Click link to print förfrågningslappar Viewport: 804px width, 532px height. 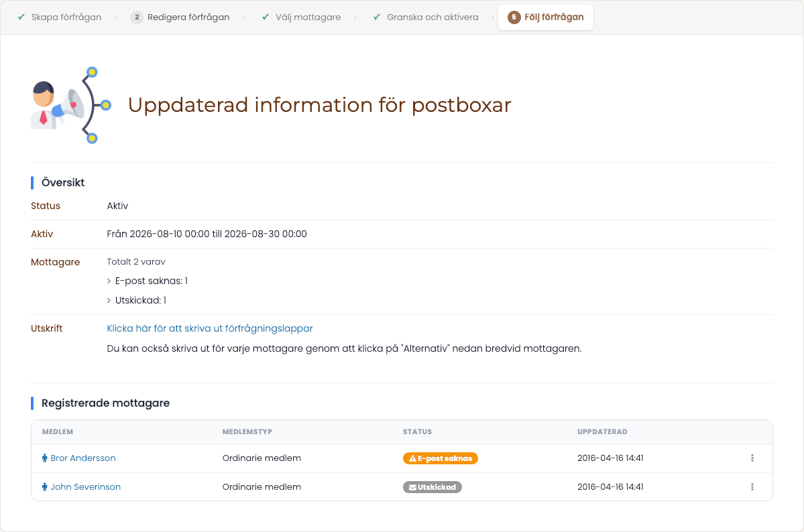[x=210, y=328]
